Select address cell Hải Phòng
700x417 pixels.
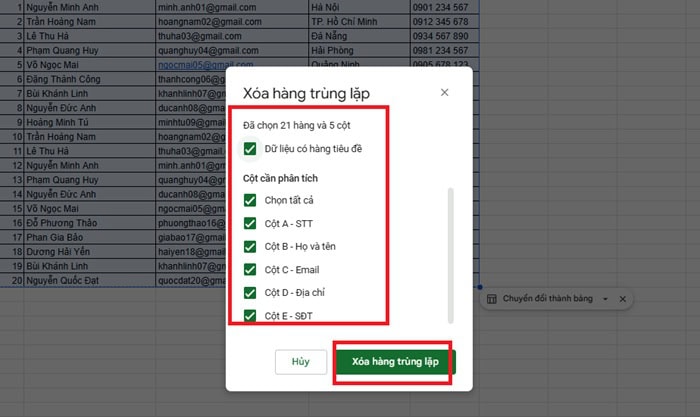[x=359, y=50]
